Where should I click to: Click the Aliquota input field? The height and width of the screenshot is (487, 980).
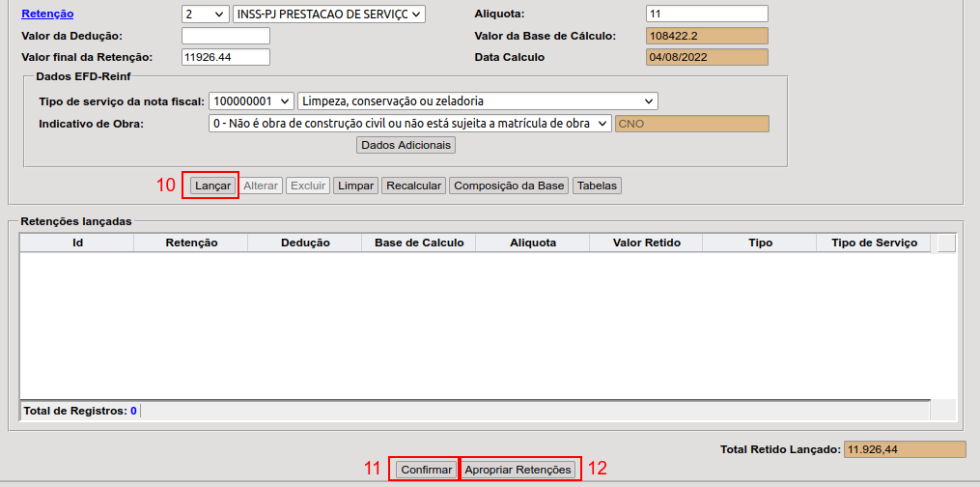click(707, 14)
